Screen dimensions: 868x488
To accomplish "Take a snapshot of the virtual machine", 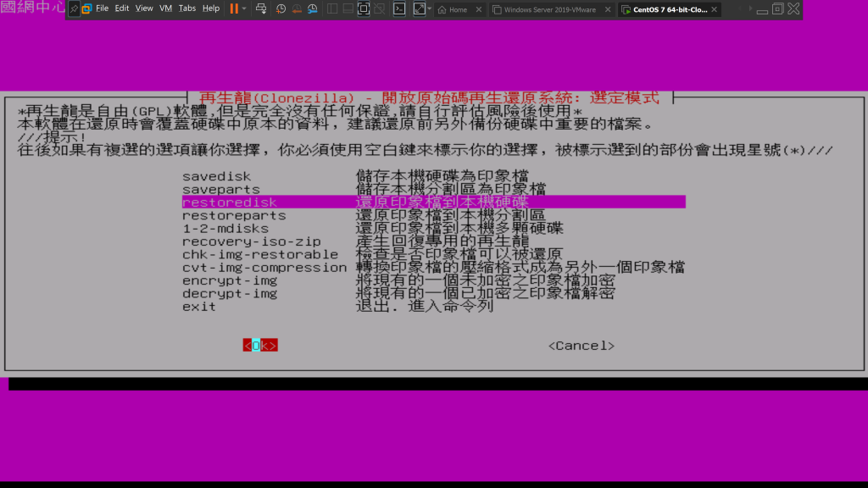I will [281, 8].
